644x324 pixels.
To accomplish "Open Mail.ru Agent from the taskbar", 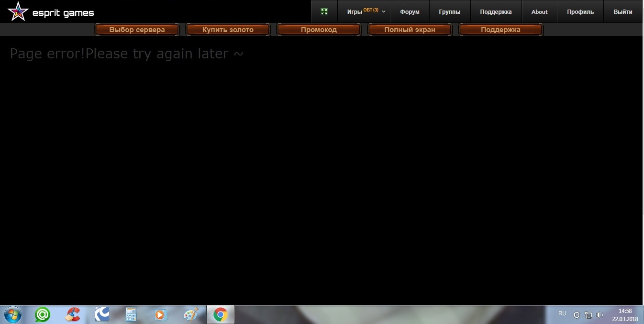I will tap(43, 314).
